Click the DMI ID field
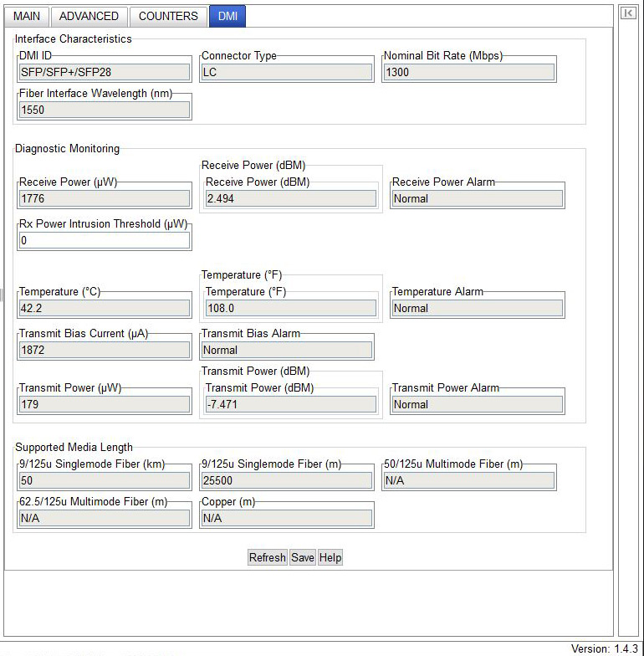Screen dimensions: 644x656 (105, 72)
